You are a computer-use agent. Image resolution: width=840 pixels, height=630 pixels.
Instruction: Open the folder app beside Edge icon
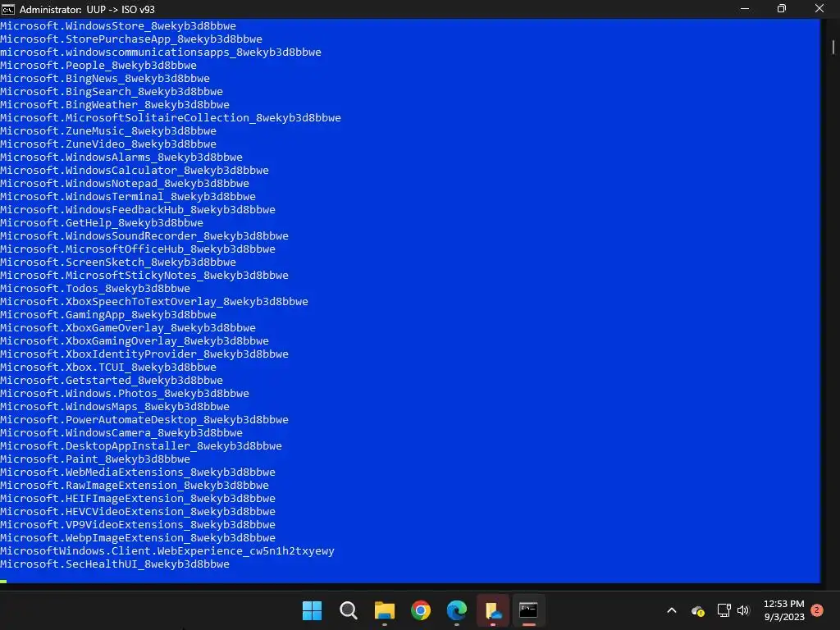click(x=493, y=610)
